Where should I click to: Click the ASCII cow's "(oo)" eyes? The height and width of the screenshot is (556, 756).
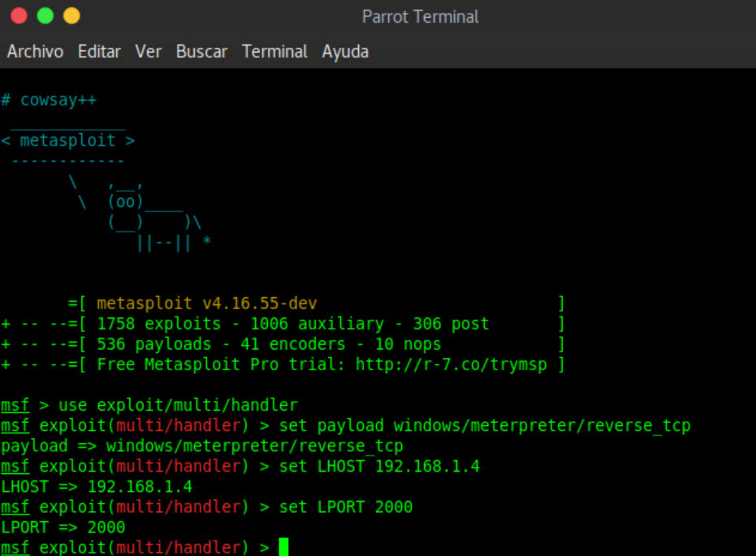coord(126,201)
